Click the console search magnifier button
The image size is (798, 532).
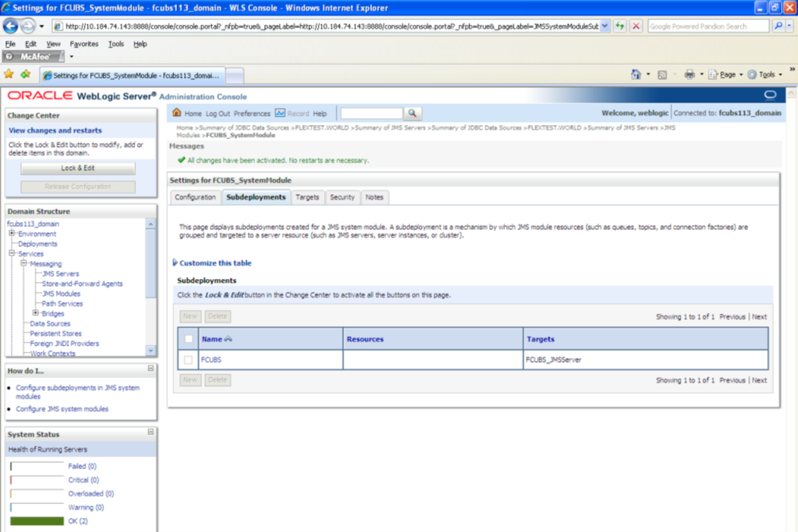click(413, 113)
